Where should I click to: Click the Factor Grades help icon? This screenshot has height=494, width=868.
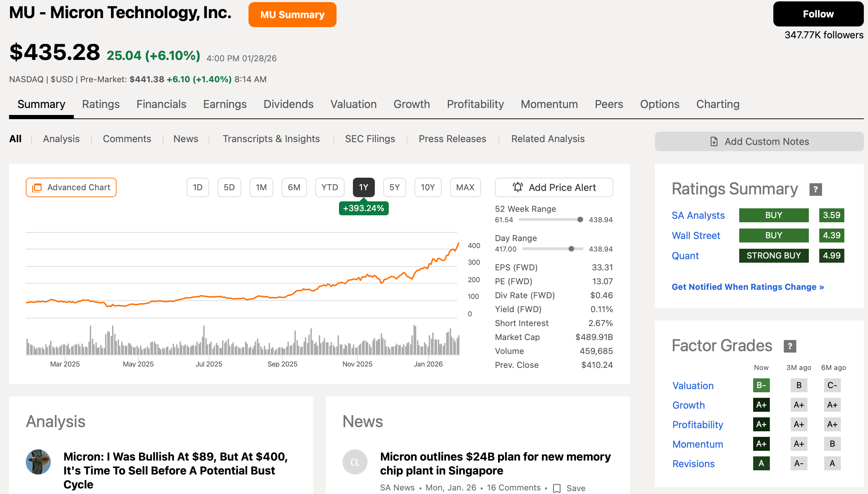point(790,346)
